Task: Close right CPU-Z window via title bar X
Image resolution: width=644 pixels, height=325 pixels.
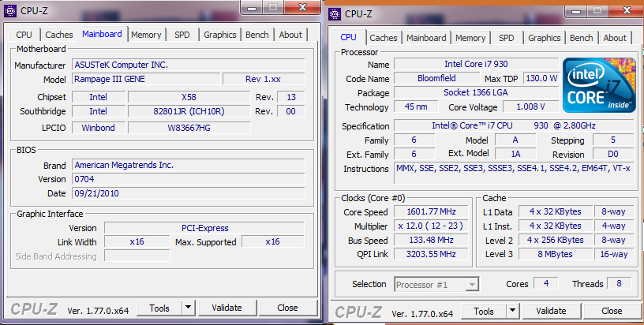Action: (x=627, y=11)
